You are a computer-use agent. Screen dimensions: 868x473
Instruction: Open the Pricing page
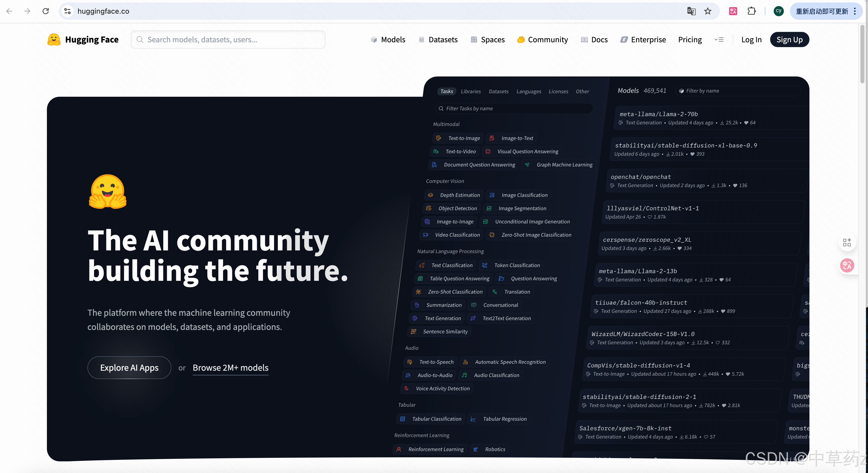tap(690, 40)
